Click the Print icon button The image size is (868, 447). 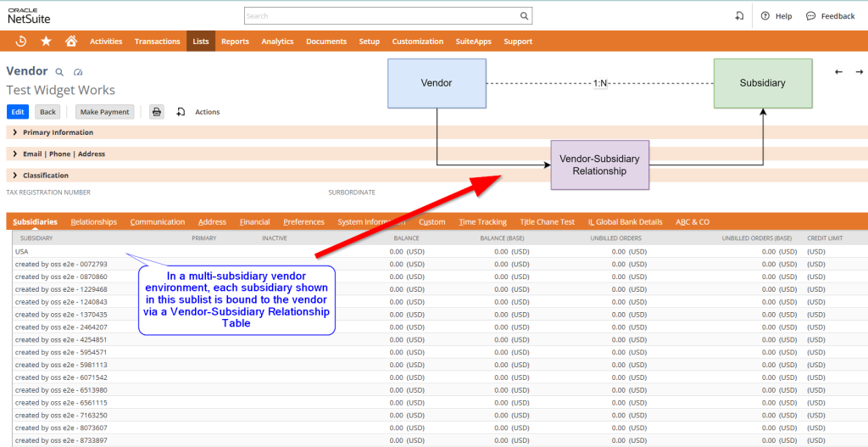tap(157, 112)
